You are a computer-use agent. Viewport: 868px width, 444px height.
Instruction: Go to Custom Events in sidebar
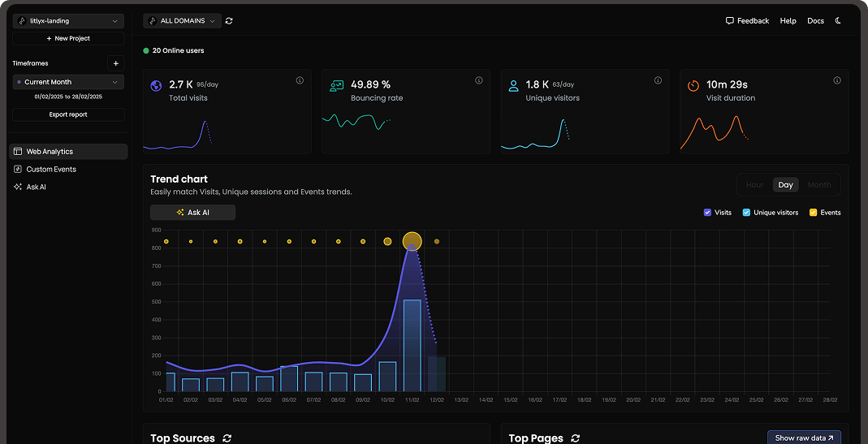51,170
